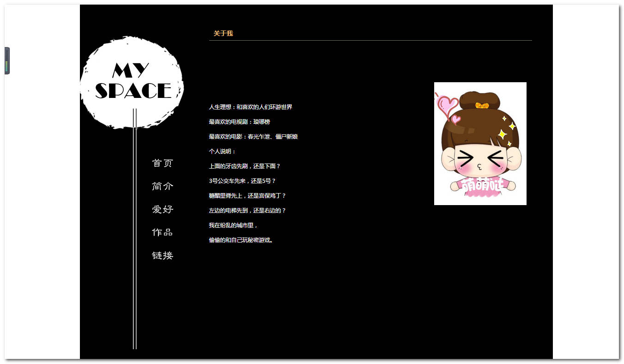Navigate to the 链接 page
Viewport: 624px width, 364px height.
pos(163,255)
